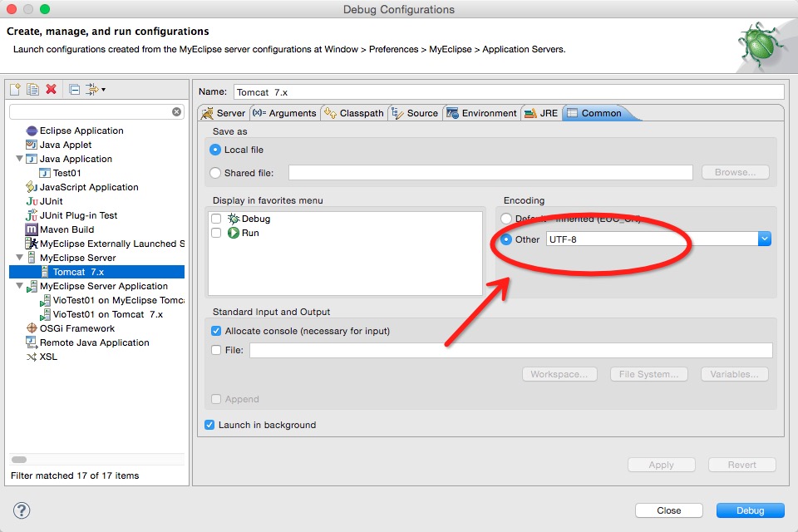This screenshot has width=798, height=532.
Task: Select the Other encoding radio button
Action: (x=506, y=239)
